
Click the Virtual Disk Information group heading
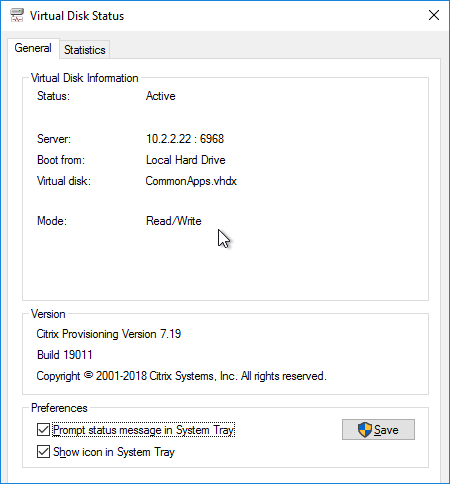[85, 78]
